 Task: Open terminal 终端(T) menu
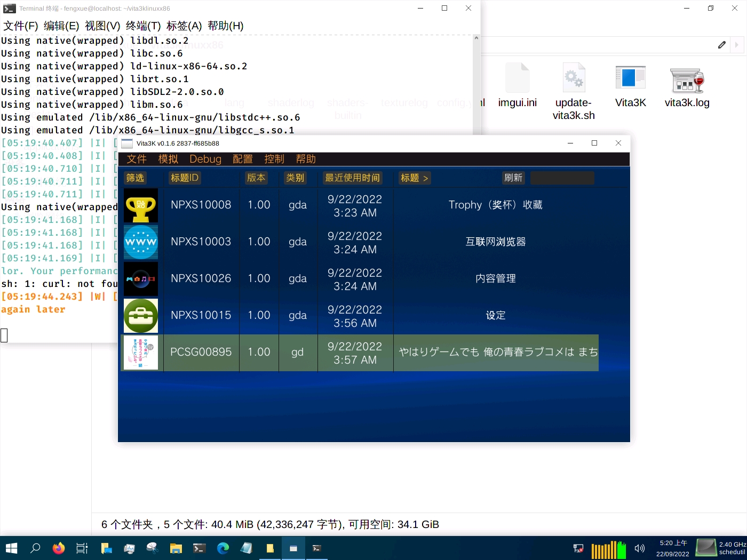click(x=144, y=26)
